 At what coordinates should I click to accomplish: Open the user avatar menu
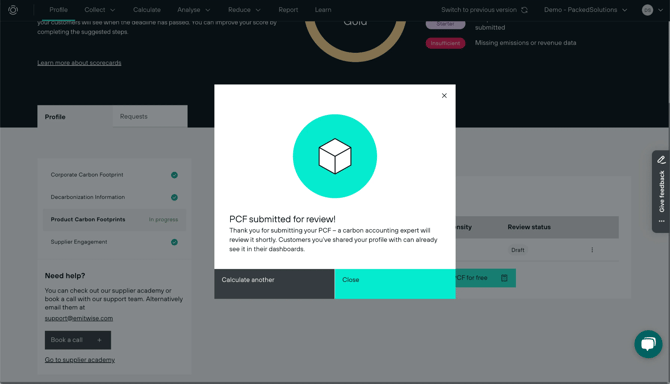pyautogui.click(x=652, y=10)
